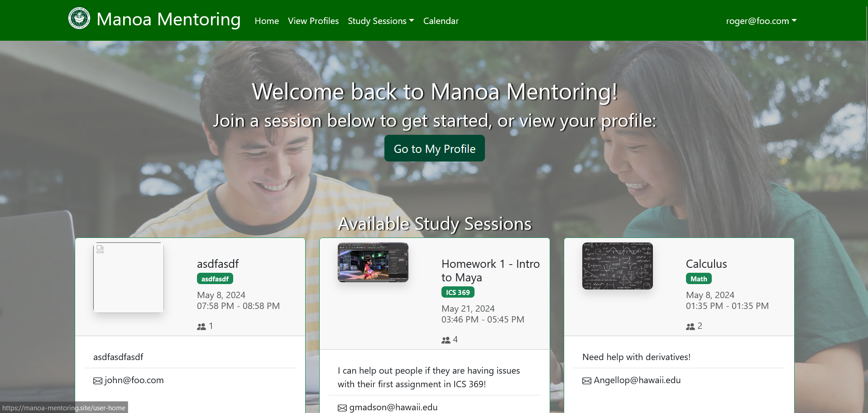Open the roger@foo.com account dropdown
Screen dimensions: 868x413
click(x=761, y=21)
